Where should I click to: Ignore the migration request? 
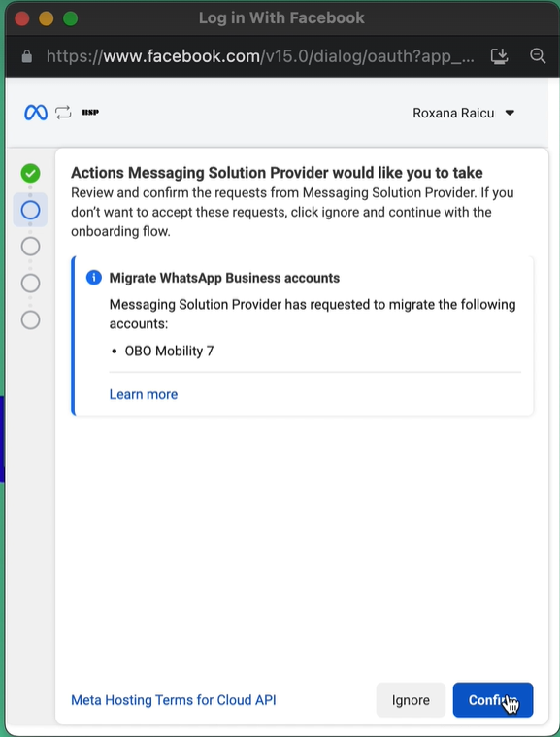coord(411,700)
